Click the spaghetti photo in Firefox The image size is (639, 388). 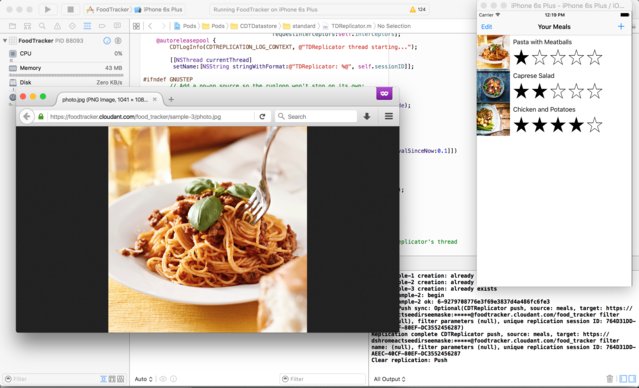207,229
